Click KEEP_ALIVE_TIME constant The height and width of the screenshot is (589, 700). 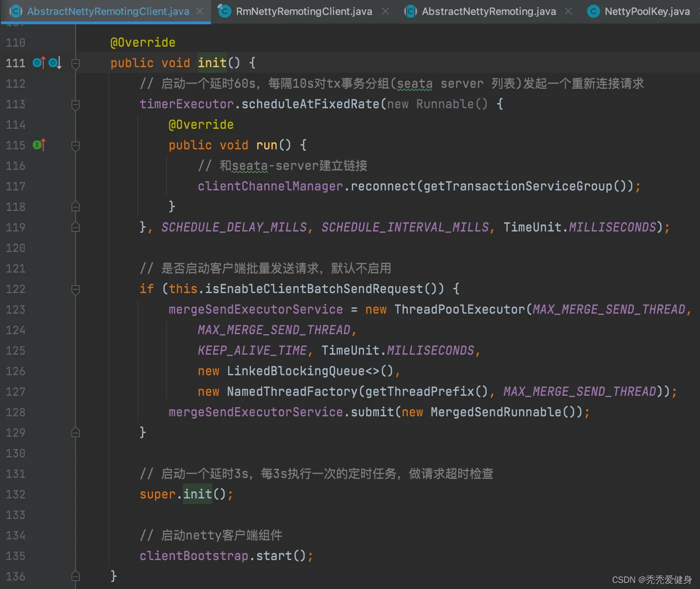point(252,350)
